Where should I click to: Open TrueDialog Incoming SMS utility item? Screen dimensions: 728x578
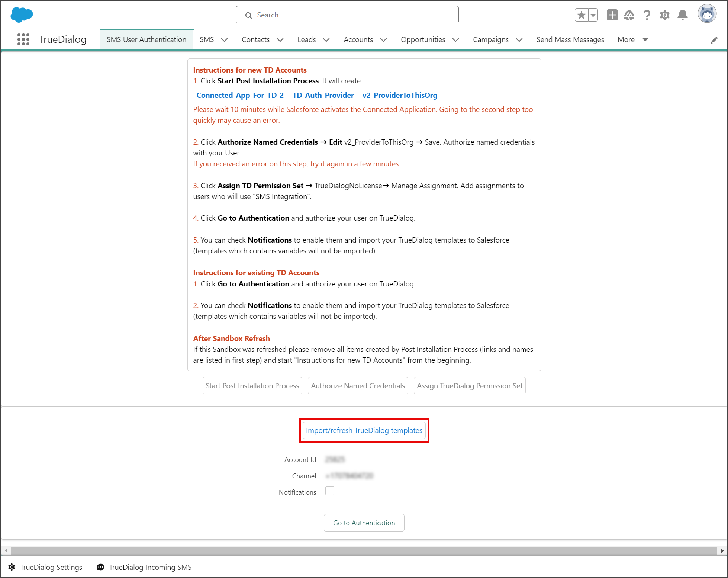point(145,567)
